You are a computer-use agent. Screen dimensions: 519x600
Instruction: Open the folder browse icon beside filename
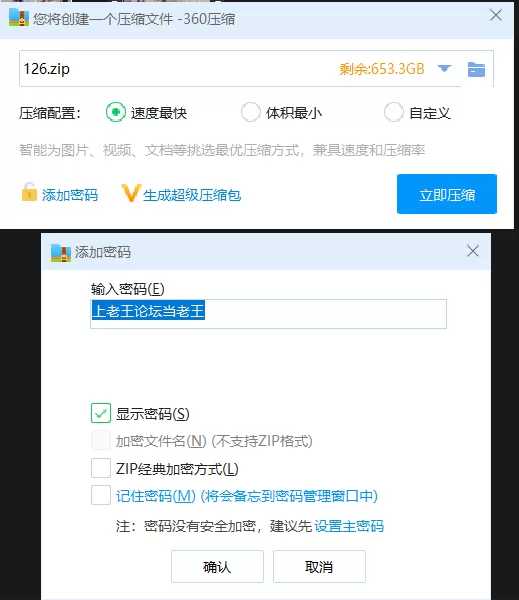[x=476, y=69]
